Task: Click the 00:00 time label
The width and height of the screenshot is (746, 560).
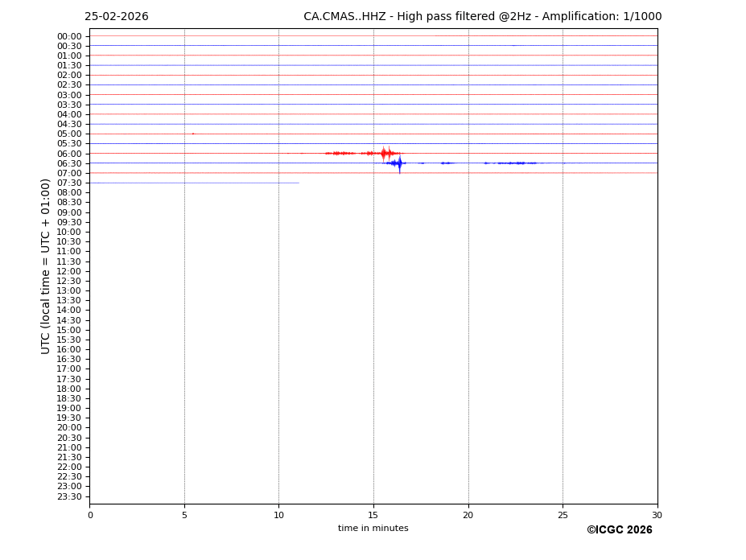Action: 69,36
